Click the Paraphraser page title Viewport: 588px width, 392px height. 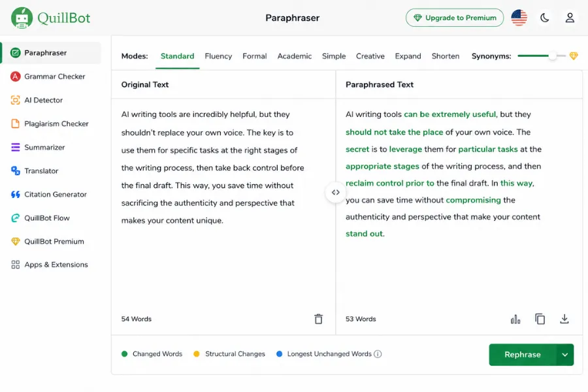293,18
